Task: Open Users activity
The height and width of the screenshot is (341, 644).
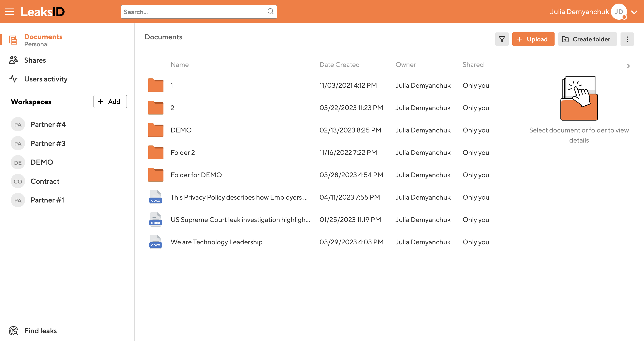Action: click(46, 79)
